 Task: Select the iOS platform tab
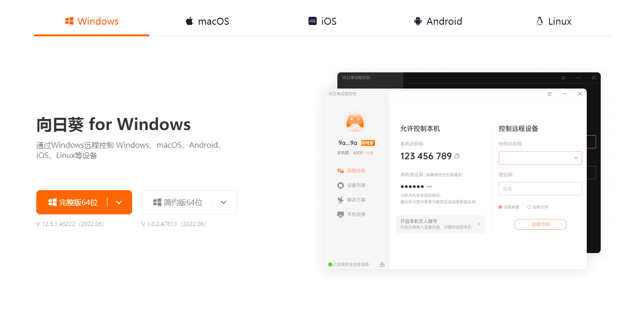pyautogui.click(x=322, y=21)
